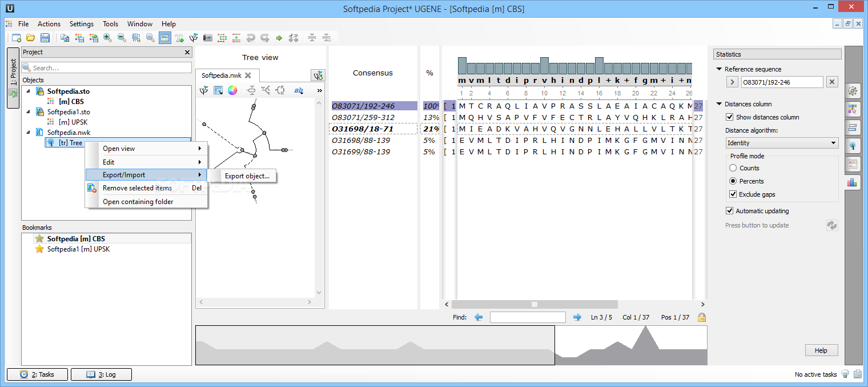
Task: Collapse the Softpedia.nwk tree node
Action: tap(29, 133)
